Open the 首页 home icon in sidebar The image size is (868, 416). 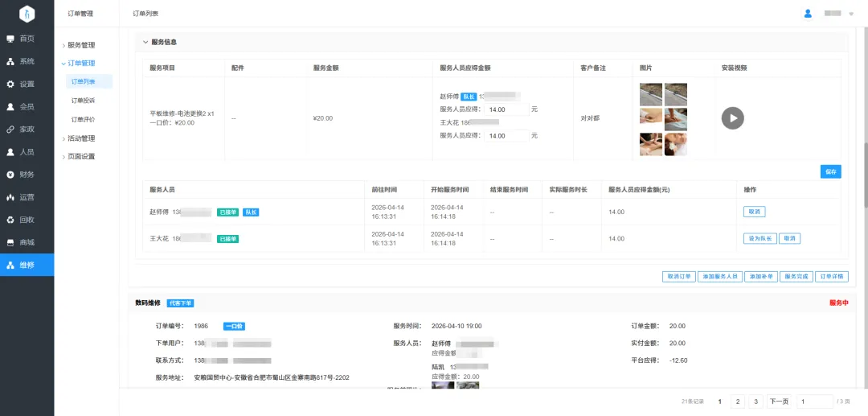[10, 39]
